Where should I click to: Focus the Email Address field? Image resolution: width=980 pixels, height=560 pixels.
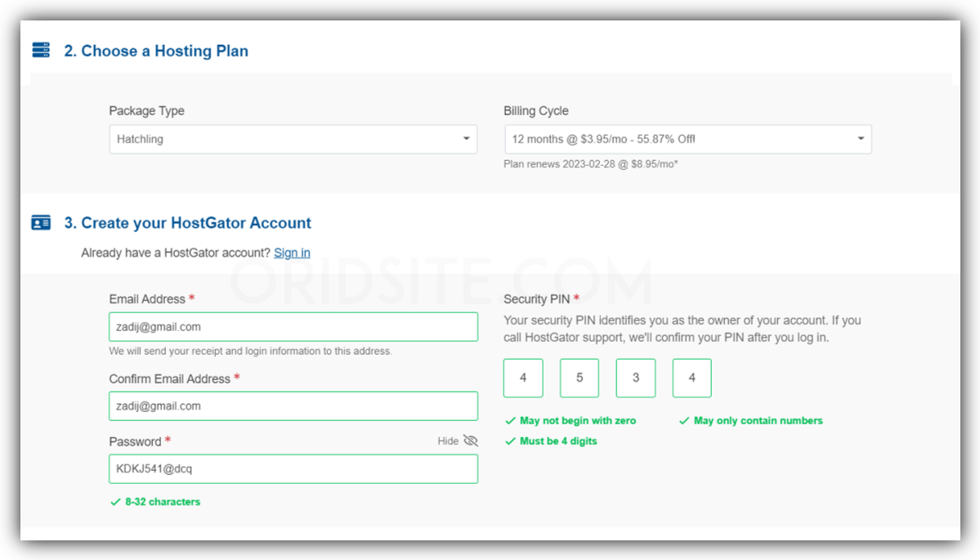(x=293, y=327)
